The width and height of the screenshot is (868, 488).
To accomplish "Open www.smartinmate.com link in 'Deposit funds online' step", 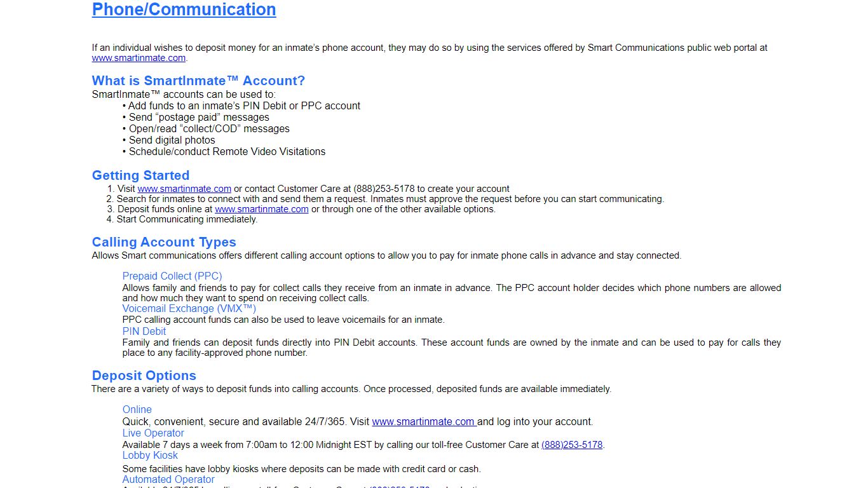I will (x=262, y=209).
